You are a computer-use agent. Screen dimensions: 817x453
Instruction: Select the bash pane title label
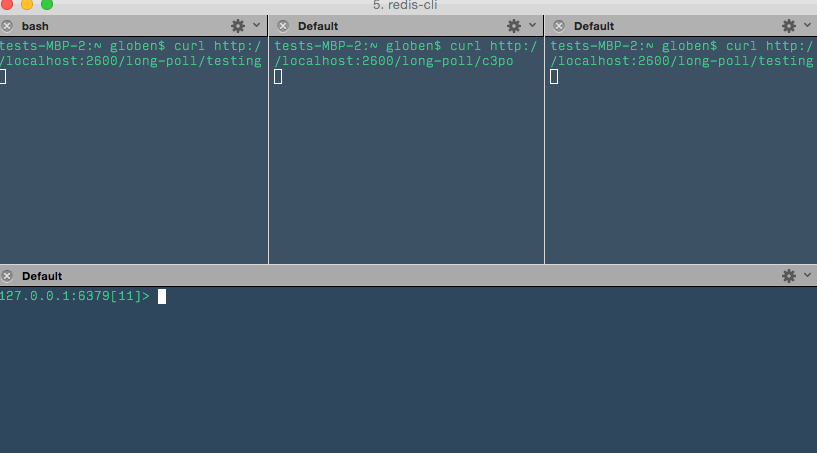(35, 26)
